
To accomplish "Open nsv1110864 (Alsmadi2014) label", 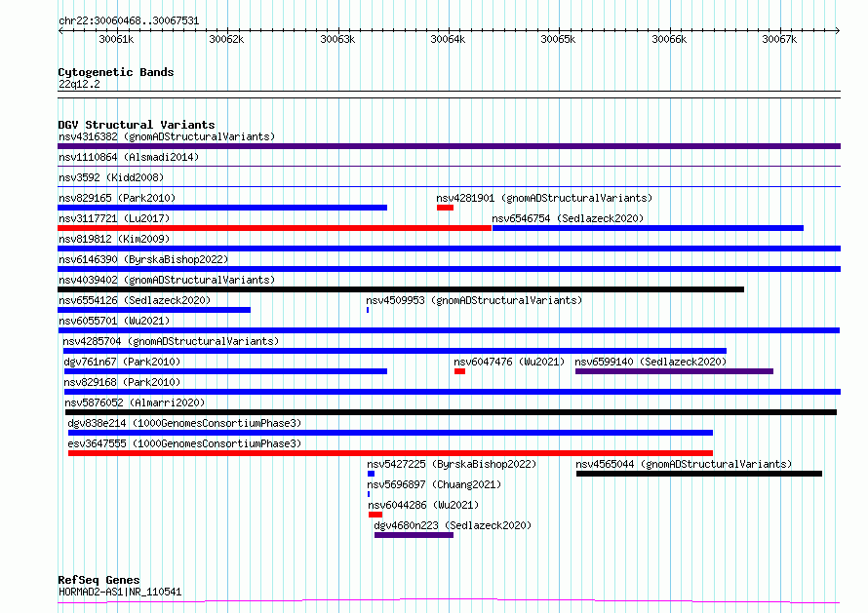I will [129, 157].
